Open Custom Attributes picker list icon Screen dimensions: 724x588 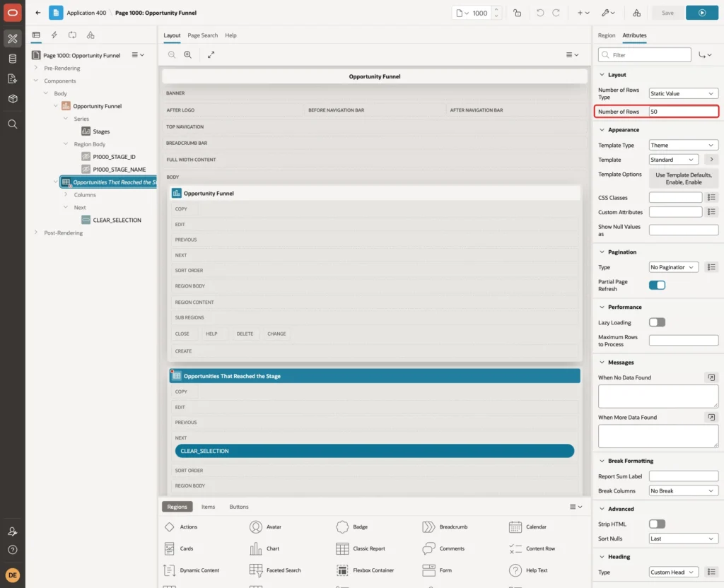[x=711, y=212]
